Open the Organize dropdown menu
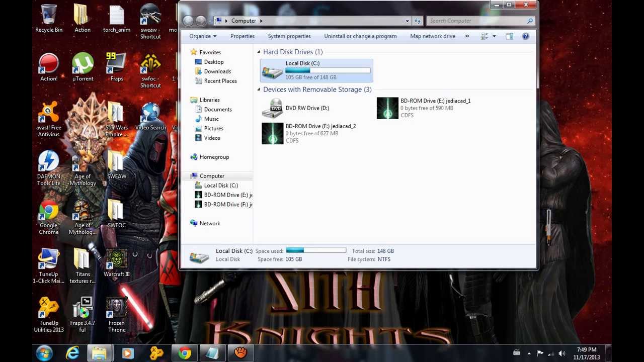 pyautogui.click(x=203, y=36)
